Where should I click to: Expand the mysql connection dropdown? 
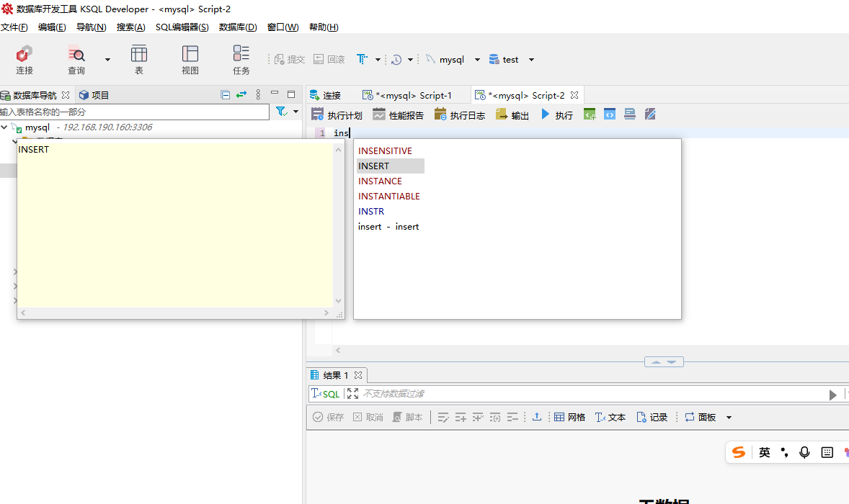[x=477, y=60]
